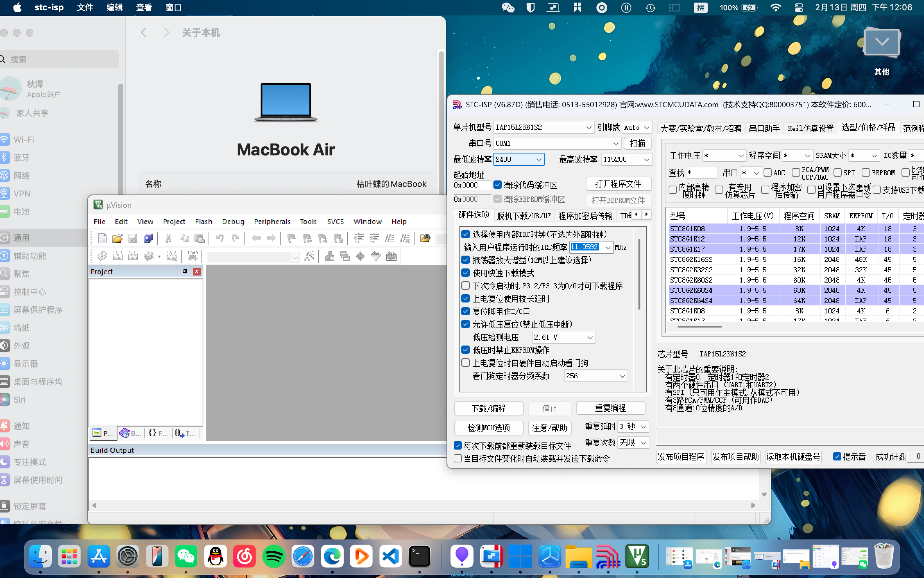Click chip table horizontal scrollbar
Viewport: 924px width, 578px height.
pyautogui.click(x=699, y=327)
